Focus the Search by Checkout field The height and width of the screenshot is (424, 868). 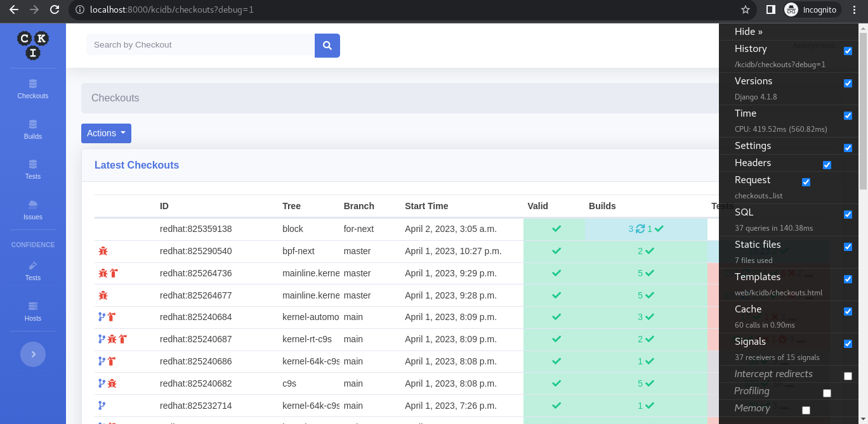tap(201, 45)
